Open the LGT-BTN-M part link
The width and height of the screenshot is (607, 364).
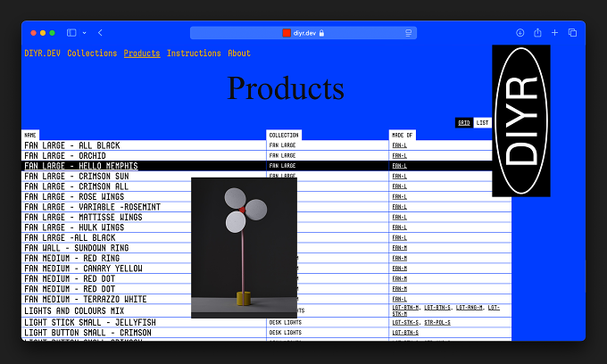[405, 308]
